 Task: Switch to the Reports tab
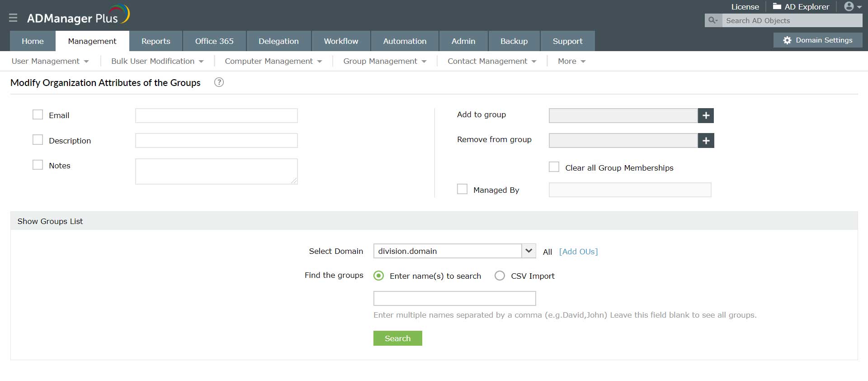156,41
